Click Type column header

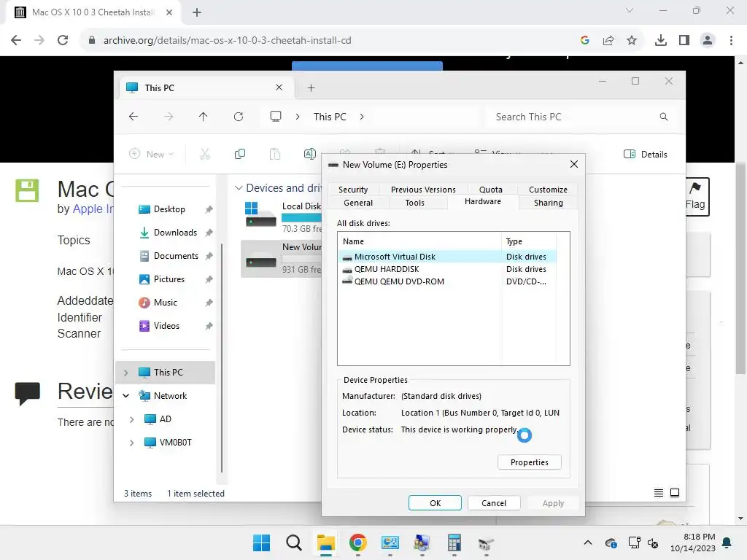tap(529, 241)
